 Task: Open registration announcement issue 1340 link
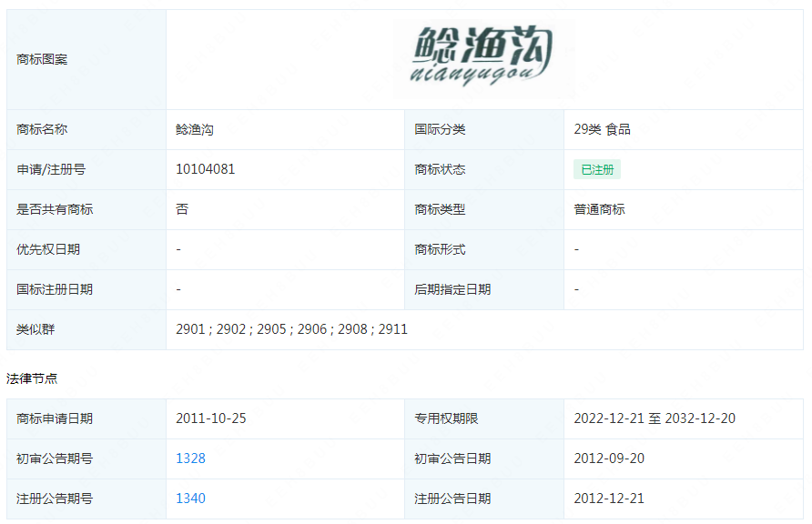click(190, 499)
